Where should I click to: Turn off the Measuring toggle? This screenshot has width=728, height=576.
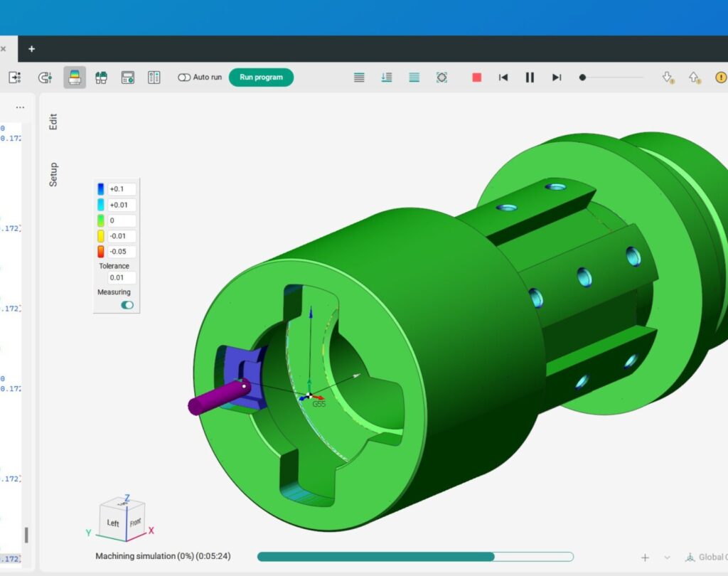[127, 305]
